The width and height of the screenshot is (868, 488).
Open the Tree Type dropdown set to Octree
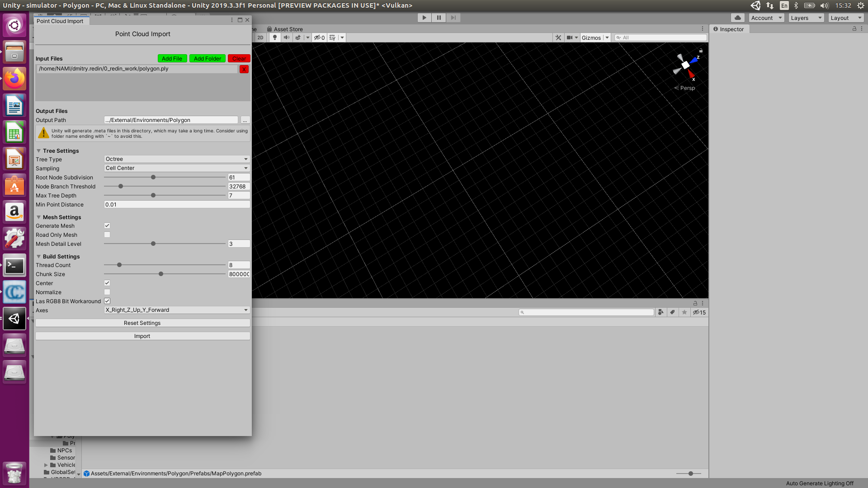(176, 159)
